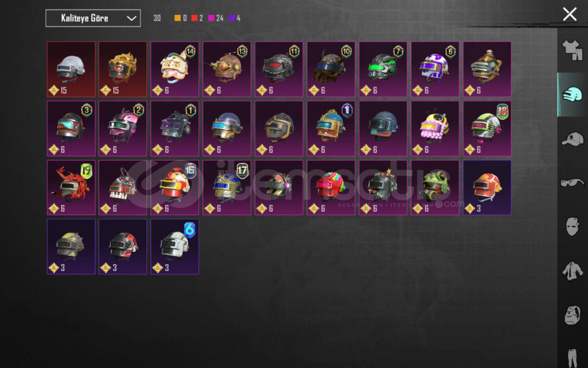
Task: Select the golden flame helmet thumbnail
Action: [x=123, y=69]
